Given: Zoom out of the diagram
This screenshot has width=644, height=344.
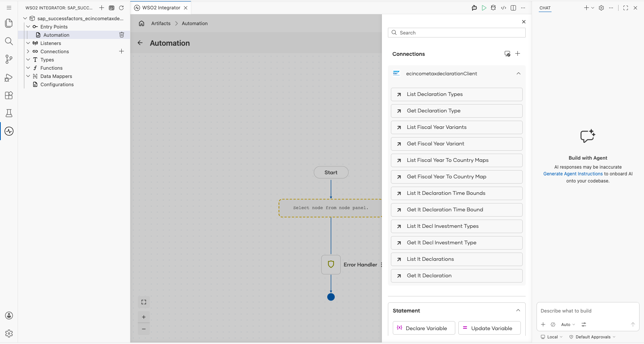Looking at the screenshot, I should coord(144,329).
